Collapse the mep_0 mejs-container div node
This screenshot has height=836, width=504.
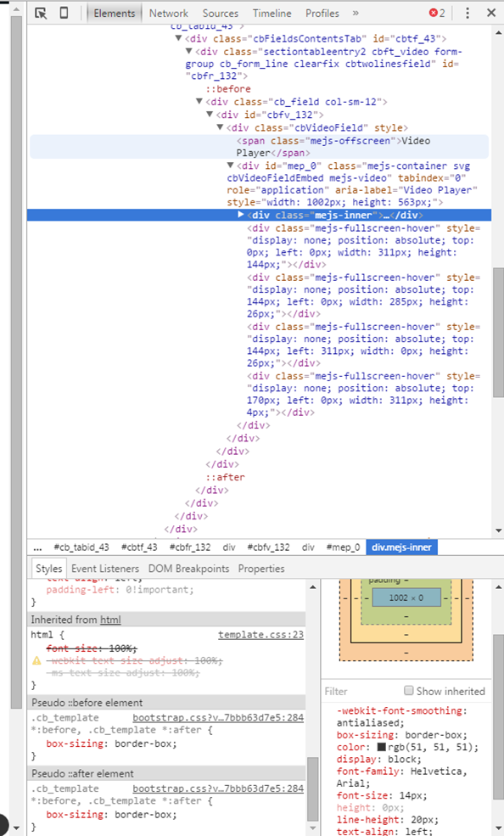(x=230, y=166)
